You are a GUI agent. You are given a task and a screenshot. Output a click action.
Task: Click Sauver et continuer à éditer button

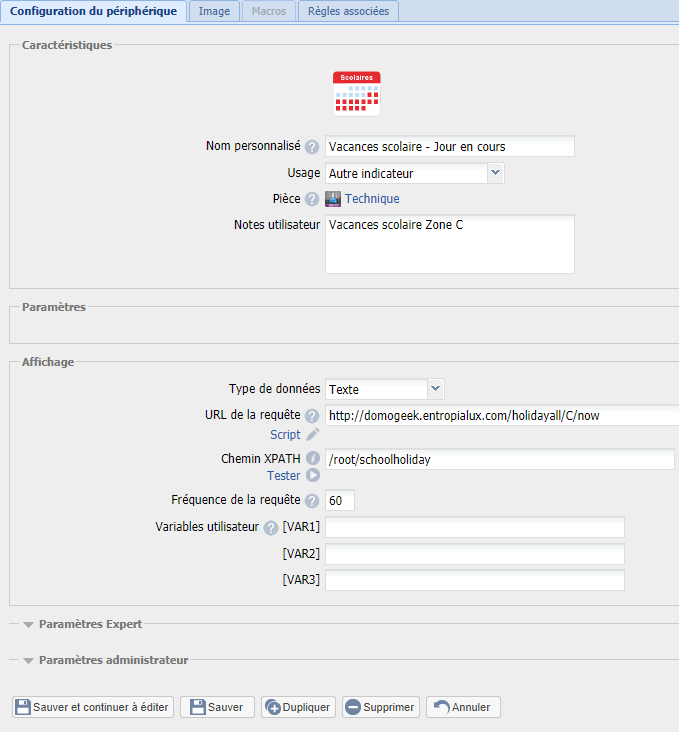click(93, 707)
